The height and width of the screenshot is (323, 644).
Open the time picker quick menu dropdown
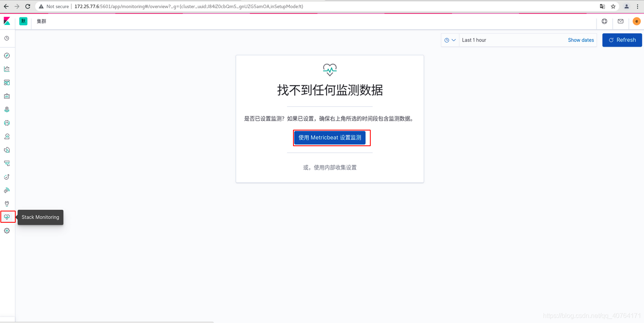[450, 40]
